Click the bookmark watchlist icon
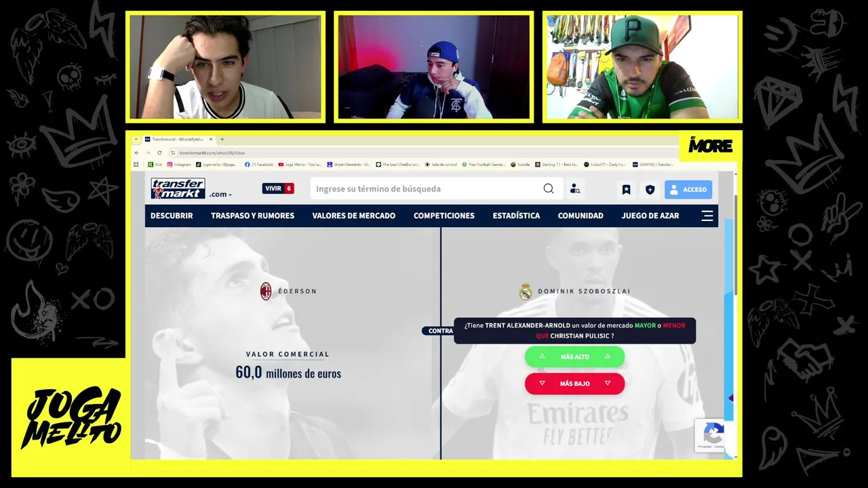This screenshot has width=868, height=488. 626,190
